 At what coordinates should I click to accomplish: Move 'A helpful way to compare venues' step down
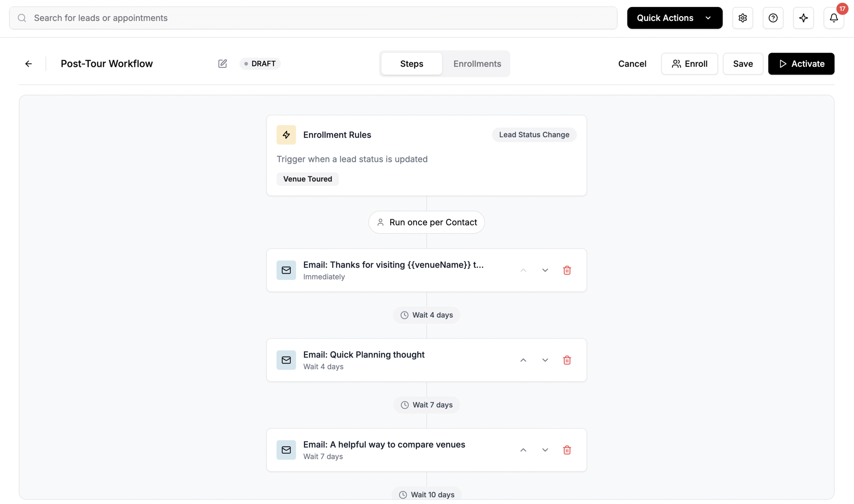(545, 450)
